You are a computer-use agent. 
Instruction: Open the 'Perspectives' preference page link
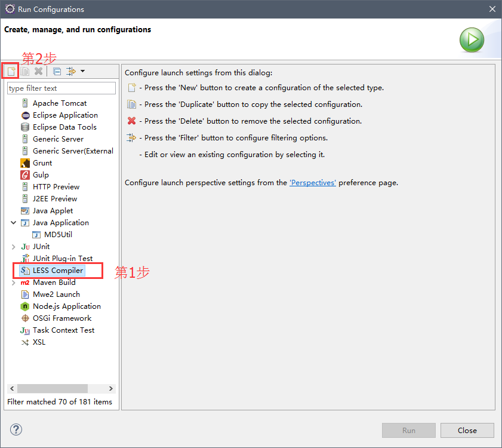(x=312, y=183)
